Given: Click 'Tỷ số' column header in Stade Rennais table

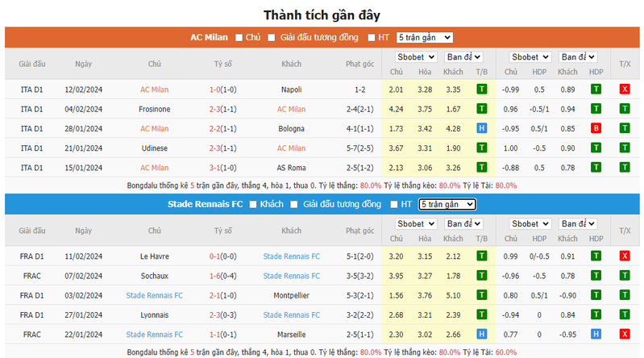Looking at the screenshot, I should (x=223, y=231).
